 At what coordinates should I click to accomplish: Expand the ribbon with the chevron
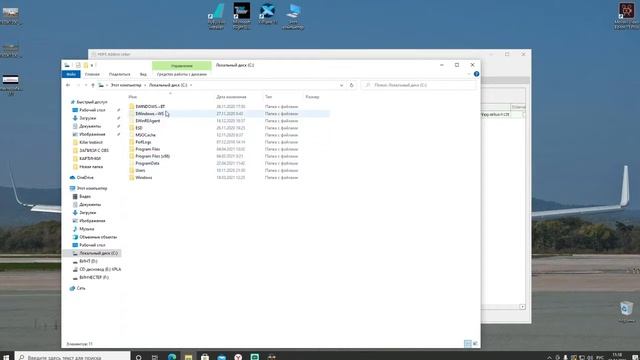pyautogui.click(x=469, y=74)
